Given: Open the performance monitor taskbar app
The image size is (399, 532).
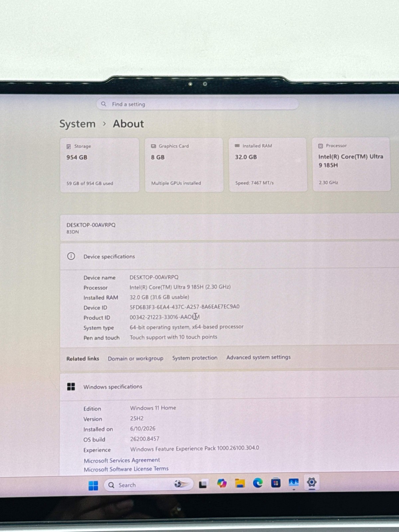Looking at the screenshot, I should tap(294, 482).
